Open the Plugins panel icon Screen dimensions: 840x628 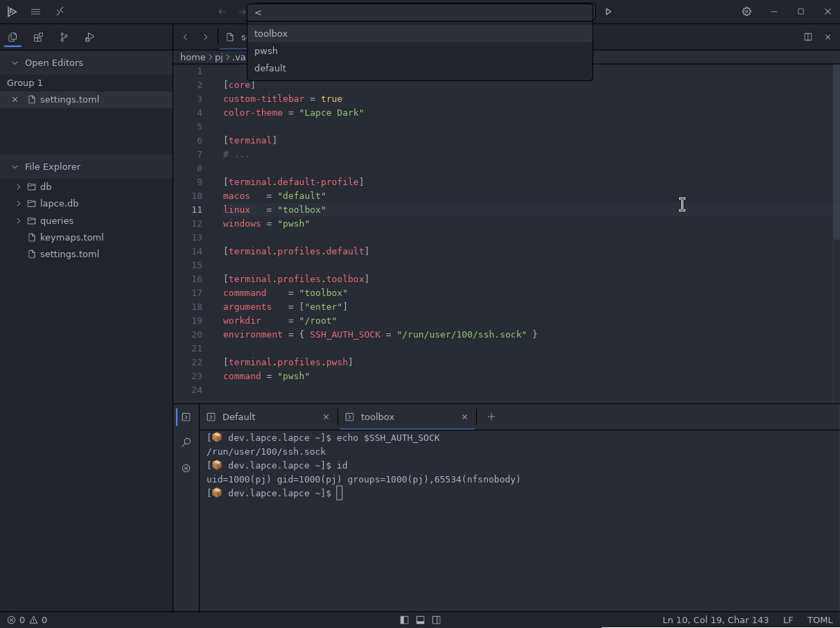coord(38,37)
